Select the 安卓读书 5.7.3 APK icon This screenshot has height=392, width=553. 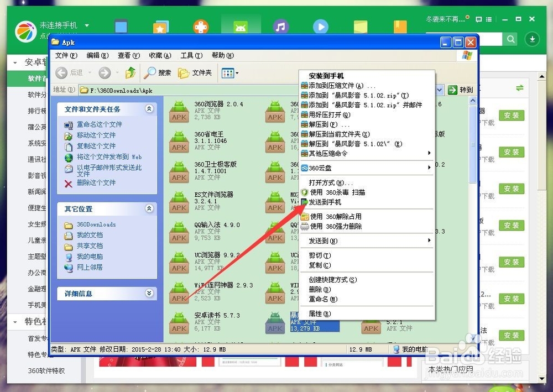[179, 322]
